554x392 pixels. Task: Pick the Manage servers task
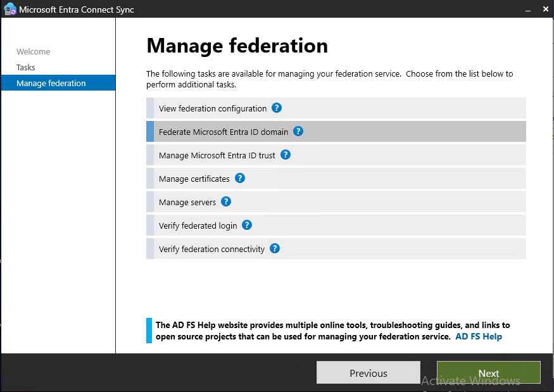(x=336, y=202)
